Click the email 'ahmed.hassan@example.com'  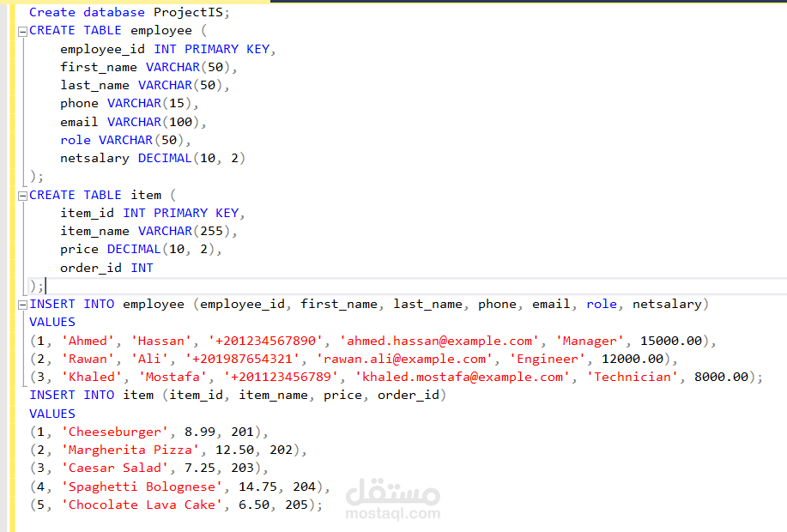pos(439,342)
